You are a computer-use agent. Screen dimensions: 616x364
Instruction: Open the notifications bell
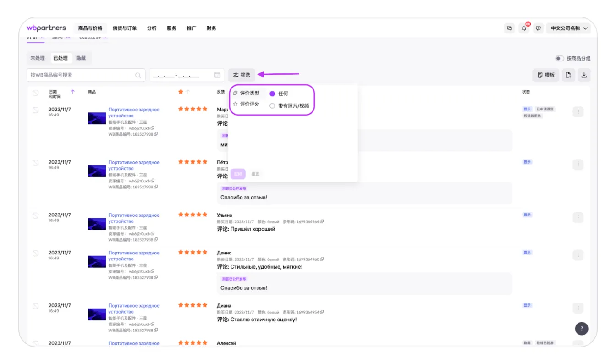click(524, 28)
